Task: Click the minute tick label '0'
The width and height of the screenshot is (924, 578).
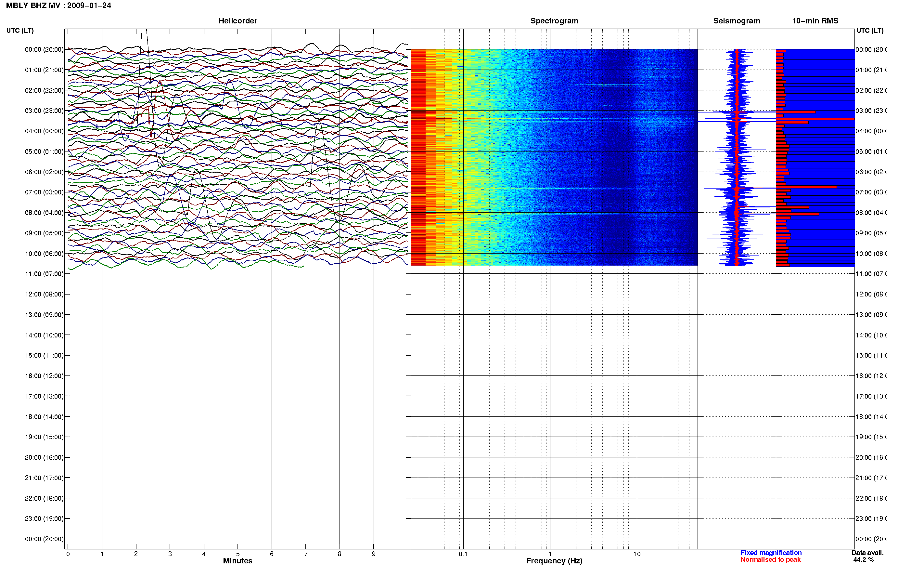Action: (68, 554)
